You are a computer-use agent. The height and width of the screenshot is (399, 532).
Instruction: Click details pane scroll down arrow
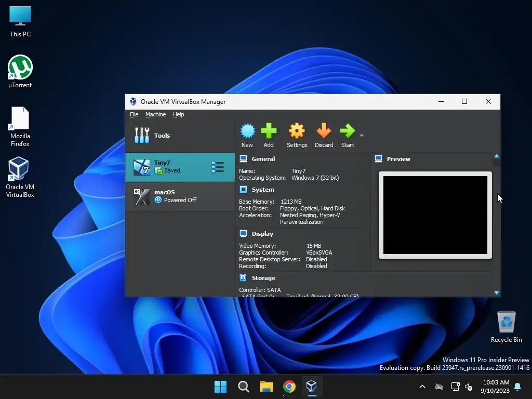(497, 293)
